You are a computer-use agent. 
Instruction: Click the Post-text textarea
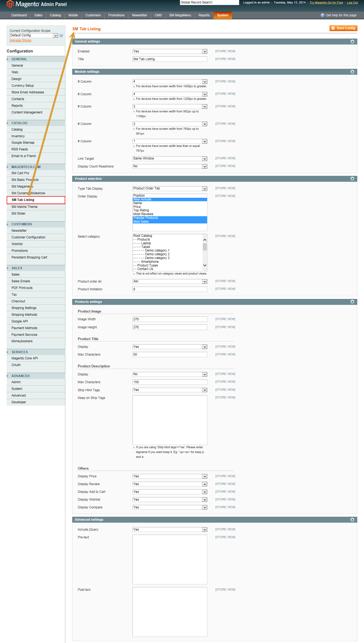(170, 612)
